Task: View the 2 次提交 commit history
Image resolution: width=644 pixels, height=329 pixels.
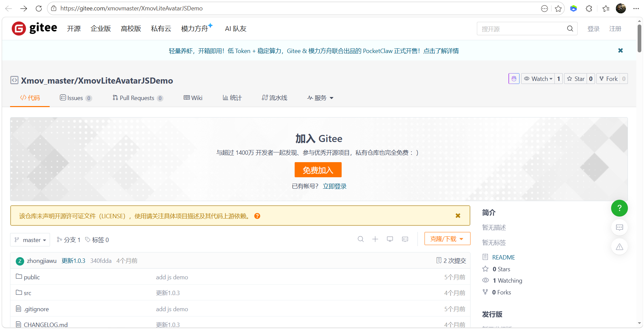Action: pyautogui.click(x=451, y=261)
